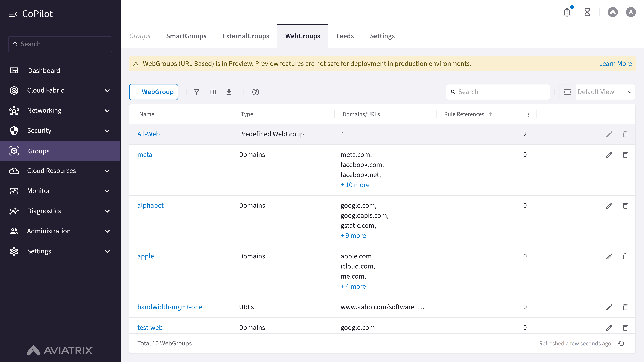Delete the apple WebGroup

tap(625, 256)
